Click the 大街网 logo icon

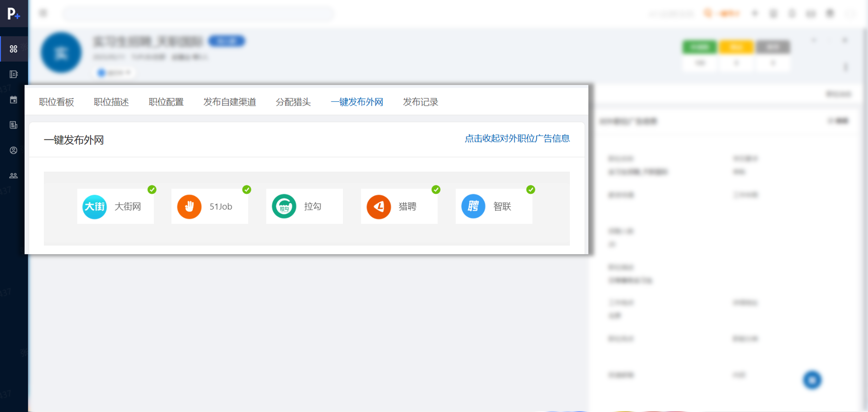(94, 207)
